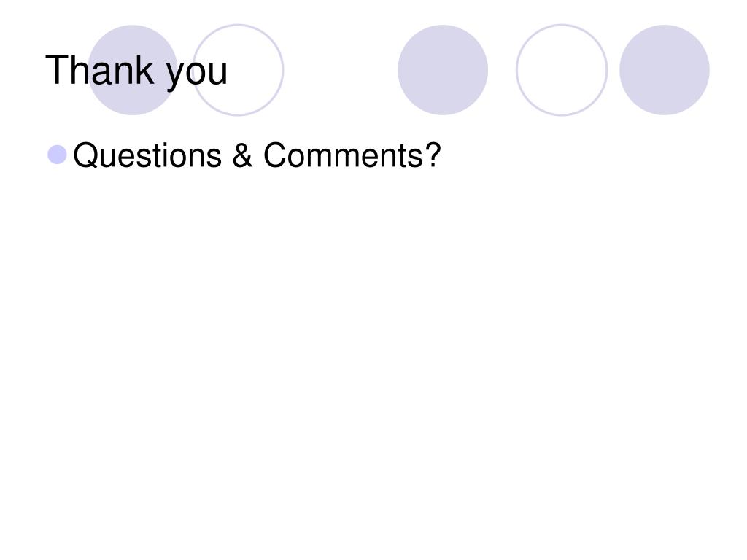Click the filled lavender circle behind "Thank"
Viewport: 747px width, 560px height.
pyautogui.click(x=133, y=70)
